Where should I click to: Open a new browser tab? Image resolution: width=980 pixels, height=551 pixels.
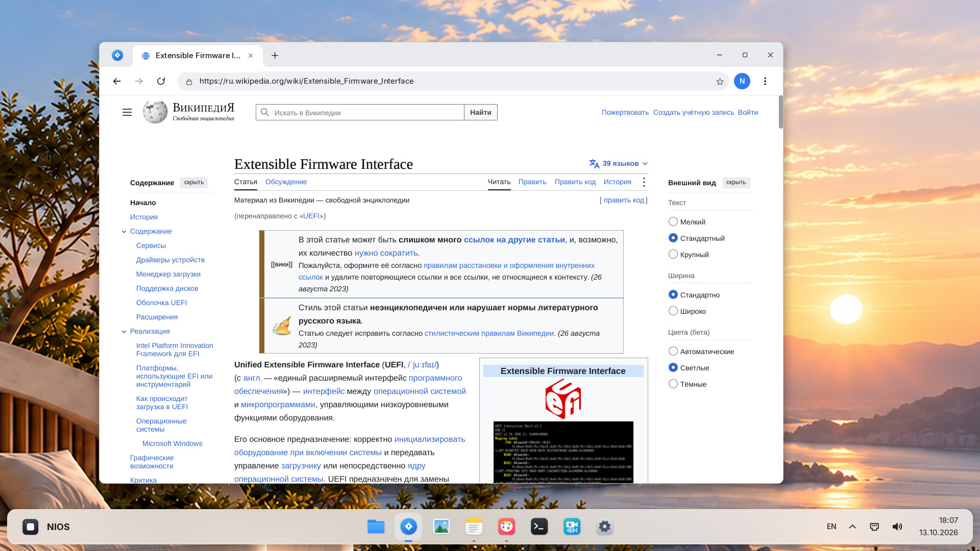coord(275,56)
